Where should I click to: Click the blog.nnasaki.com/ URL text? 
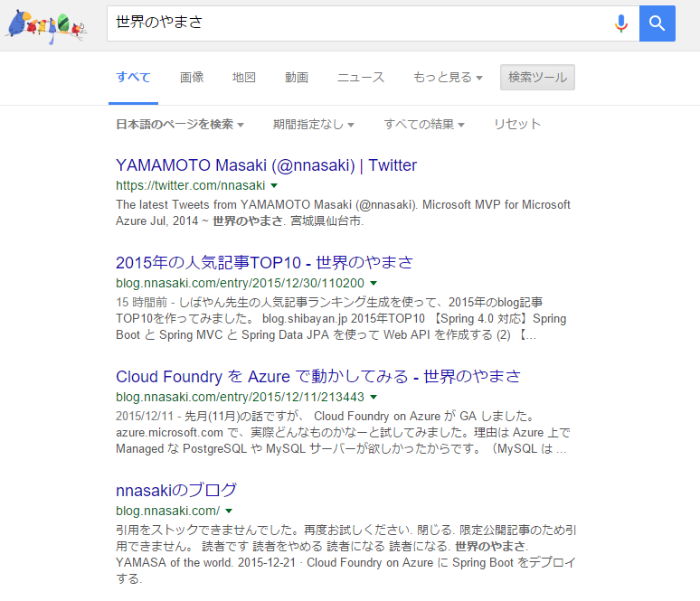(x=168, y=511)
